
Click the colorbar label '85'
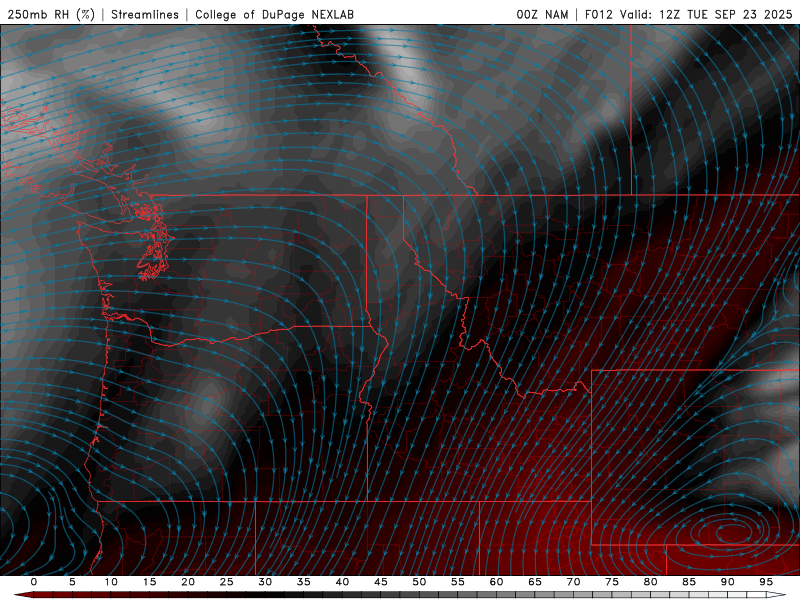(689, 582)
